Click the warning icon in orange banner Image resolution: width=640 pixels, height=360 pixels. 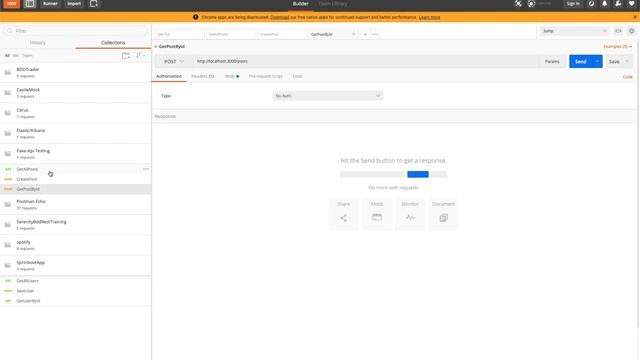coord(196,17)
